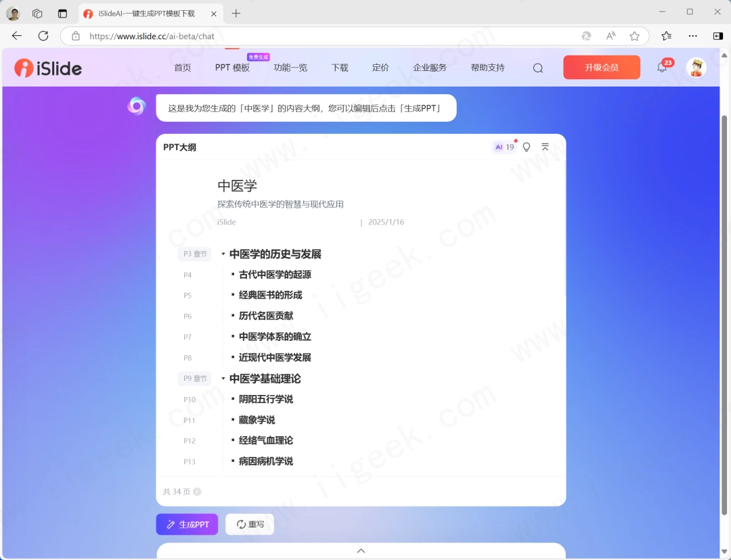731x560 pixels.
Task: Open the user profile avatar menu
Action: (696, 68)
